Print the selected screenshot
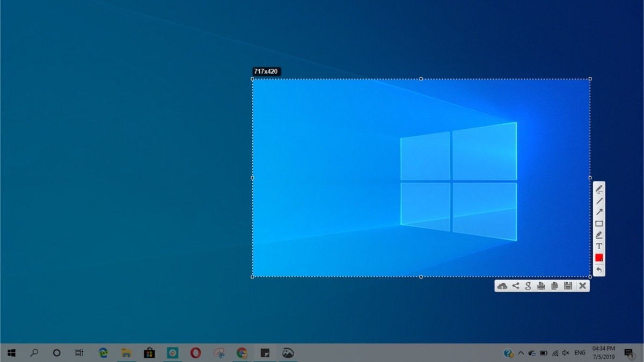 (541, 286)
